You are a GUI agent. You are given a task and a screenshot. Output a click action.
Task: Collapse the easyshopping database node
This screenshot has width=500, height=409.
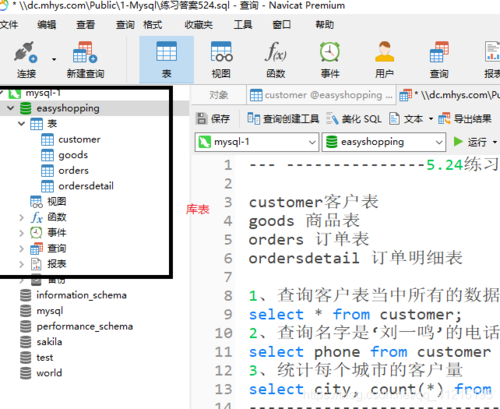coord(11,108)
